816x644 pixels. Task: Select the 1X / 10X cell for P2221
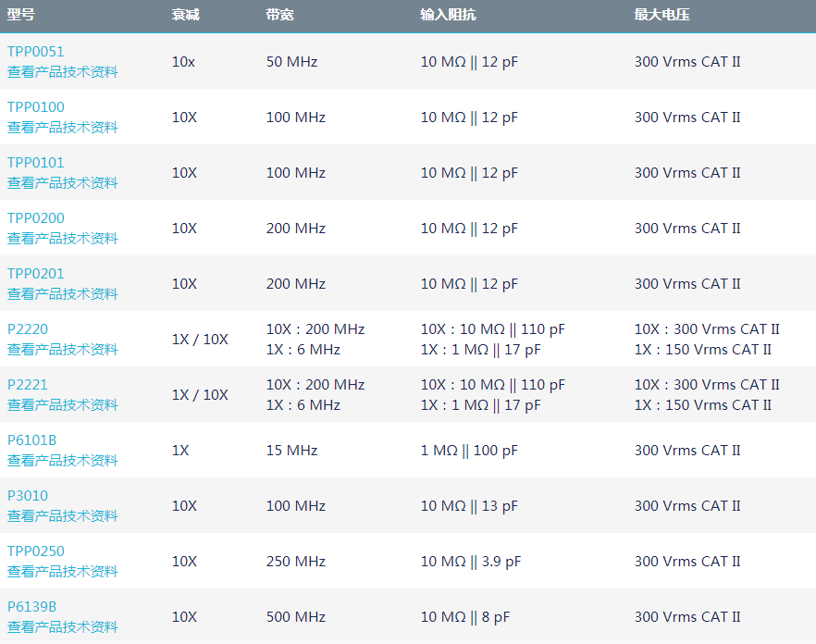click(201, 395)
